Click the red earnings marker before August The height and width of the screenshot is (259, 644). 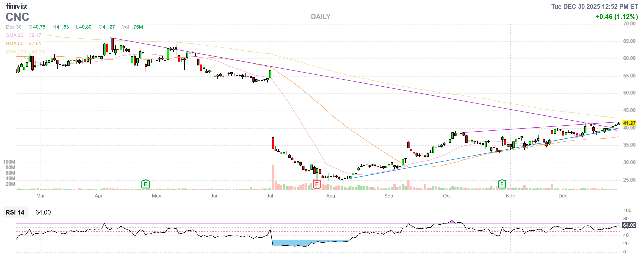(x=316, y=185)
